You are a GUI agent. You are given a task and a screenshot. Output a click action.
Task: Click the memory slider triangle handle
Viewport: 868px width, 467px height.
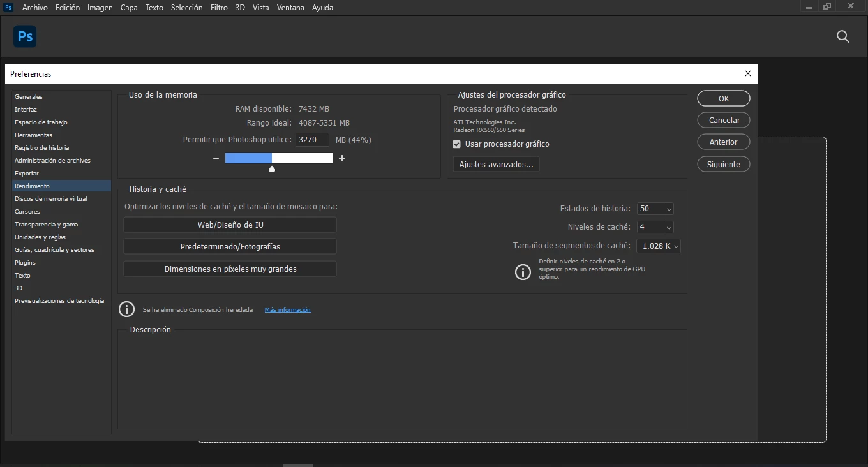pyautogui.click(x=272, y=168)
